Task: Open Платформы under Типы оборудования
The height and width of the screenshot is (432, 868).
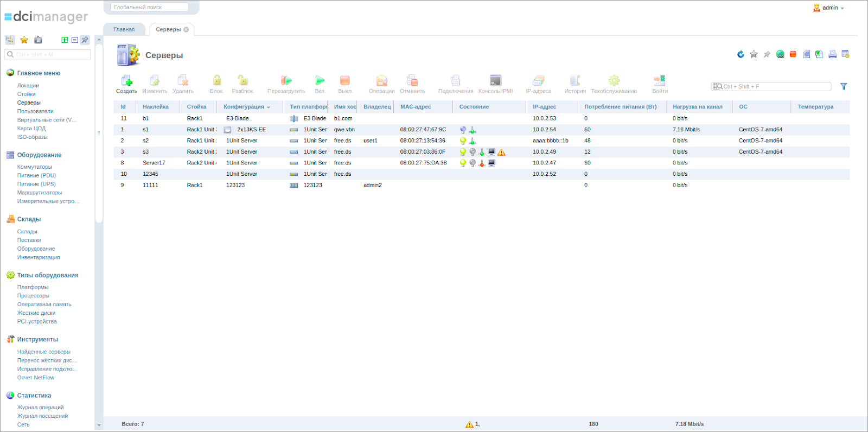Action: tap(33, 287)
